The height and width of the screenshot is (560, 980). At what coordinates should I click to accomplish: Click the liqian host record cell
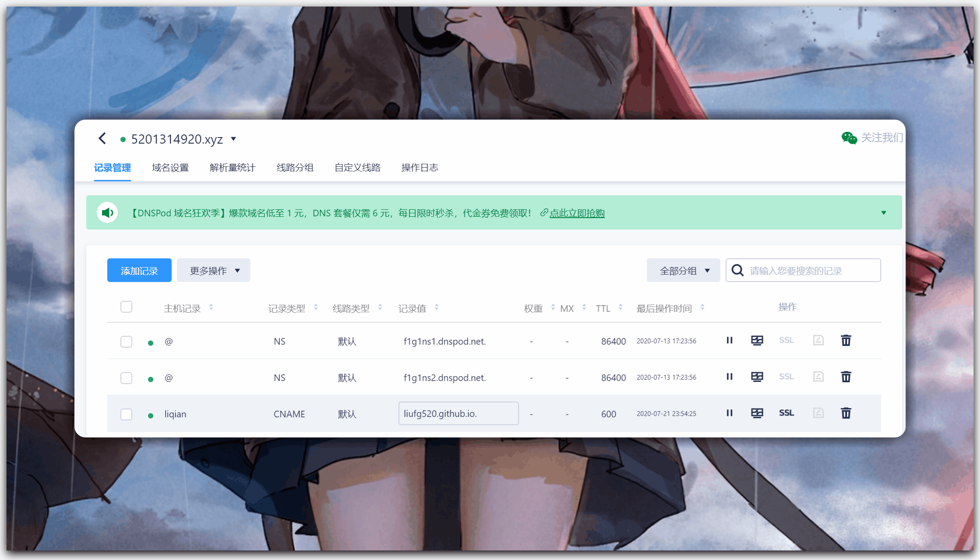coord(175,414)
